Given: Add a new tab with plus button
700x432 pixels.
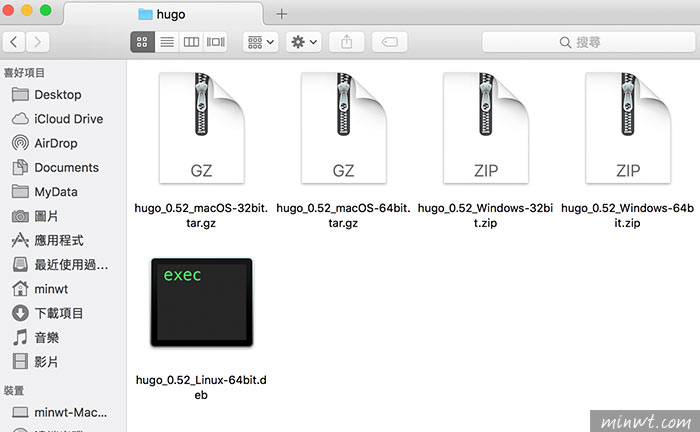Looking at the screenshot, I should (281, 14).
